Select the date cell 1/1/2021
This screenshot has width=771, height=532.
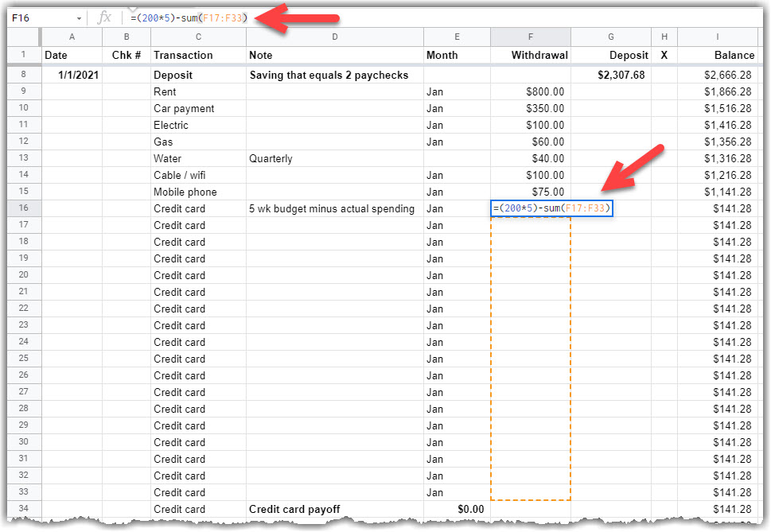71,74
